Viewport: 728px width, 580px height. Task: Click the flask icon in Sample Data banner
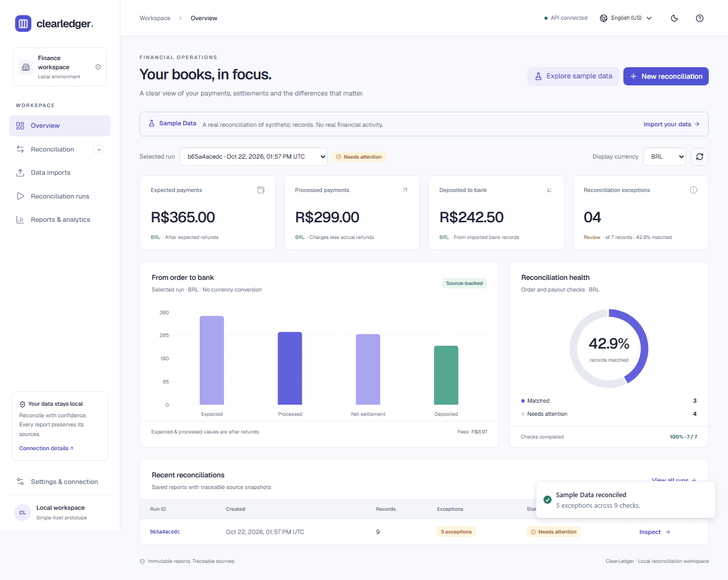152,123
